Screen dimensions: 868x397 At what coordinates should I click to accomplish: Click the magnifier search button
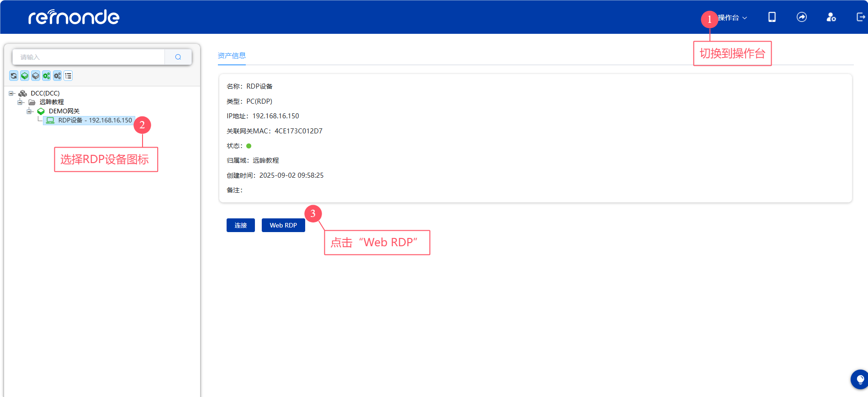tap(178, 57)
